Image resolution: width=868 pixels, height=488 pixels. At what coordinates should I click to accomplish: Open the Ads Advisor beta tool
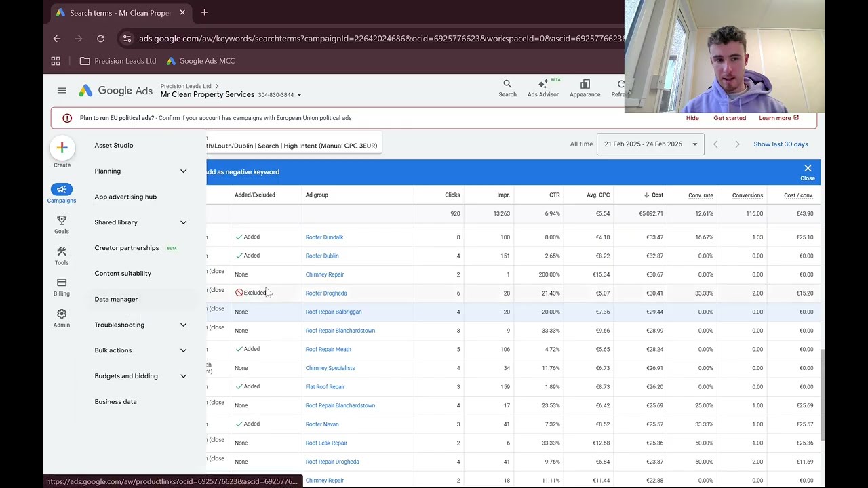(x=543, y=88)
